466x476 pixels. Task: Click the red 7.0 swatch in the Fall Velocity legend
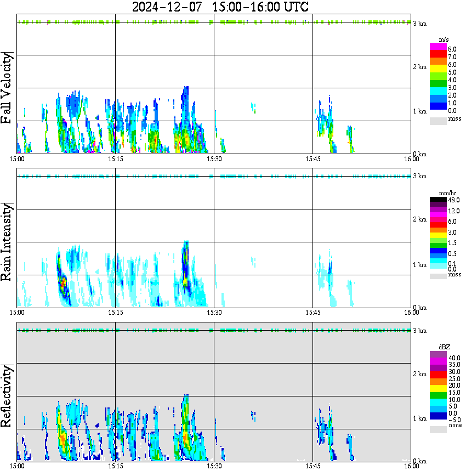pos(438,54)
